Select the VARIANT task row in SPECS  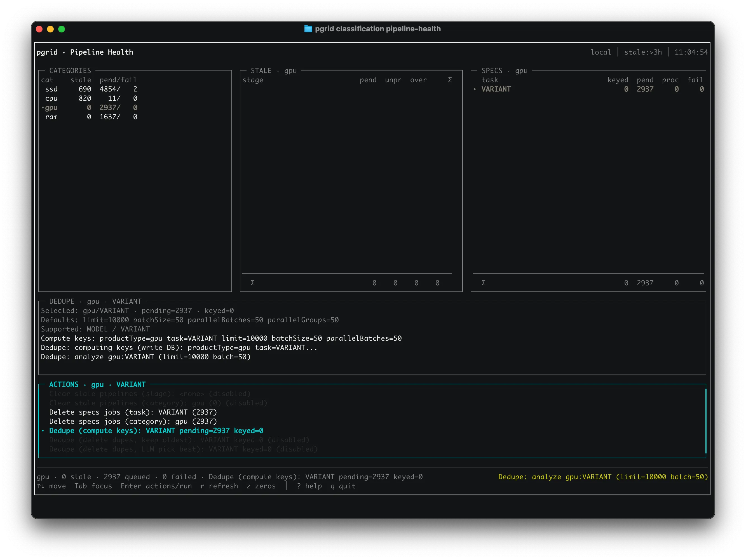pyautogui.click(x=496, y=89)
